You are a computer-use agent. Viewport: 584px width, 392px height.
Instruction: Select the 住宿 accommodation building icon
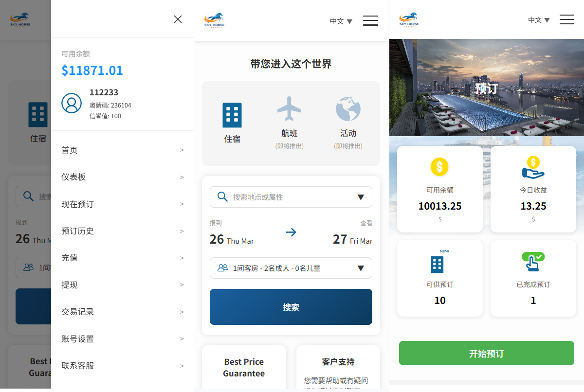(232, 115)
